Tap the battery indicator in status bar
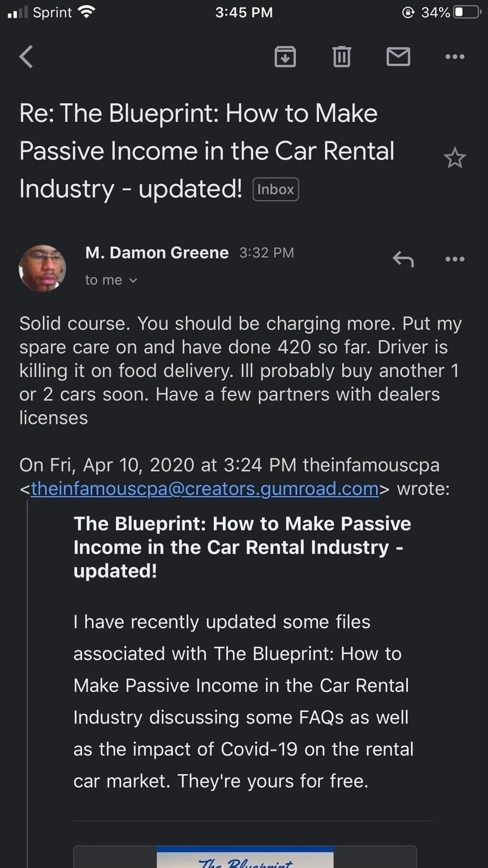 pos(468,12)
